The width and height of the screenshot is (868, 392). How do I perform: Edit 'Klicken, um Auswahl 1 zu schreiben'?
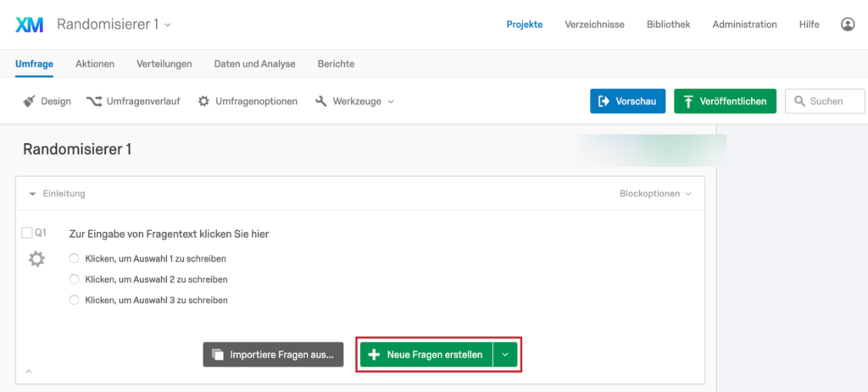click(156, 258)
